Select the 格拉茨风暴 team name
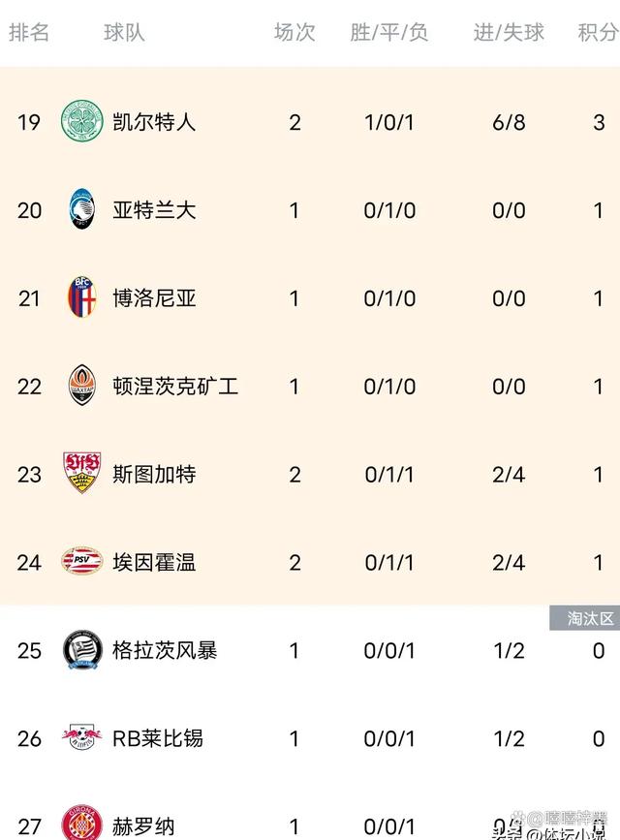 click(165, 650)
